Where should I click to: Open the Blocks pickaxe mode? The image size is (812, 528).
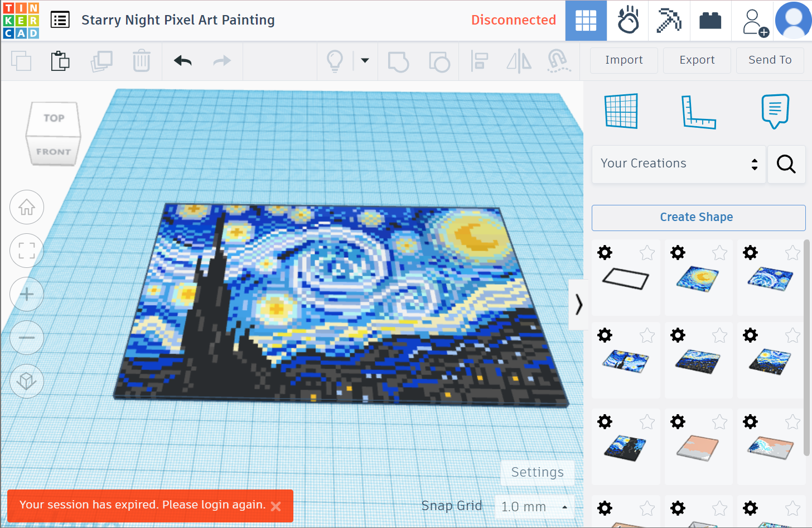coord(669,21)
